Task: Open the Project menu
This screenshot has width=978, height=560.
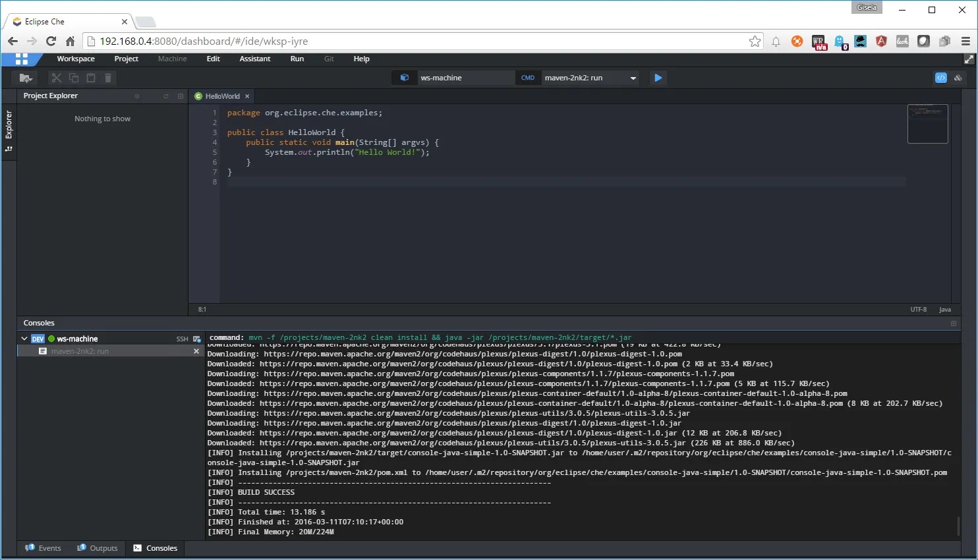Action: [126, 59]
